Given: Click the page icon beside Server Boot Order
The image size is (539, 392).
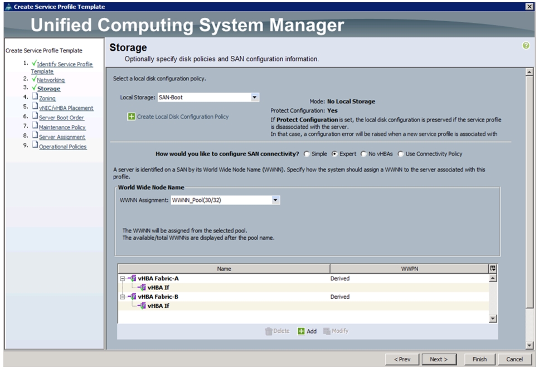Looking at the screenshot, I should tap(35, 115).
